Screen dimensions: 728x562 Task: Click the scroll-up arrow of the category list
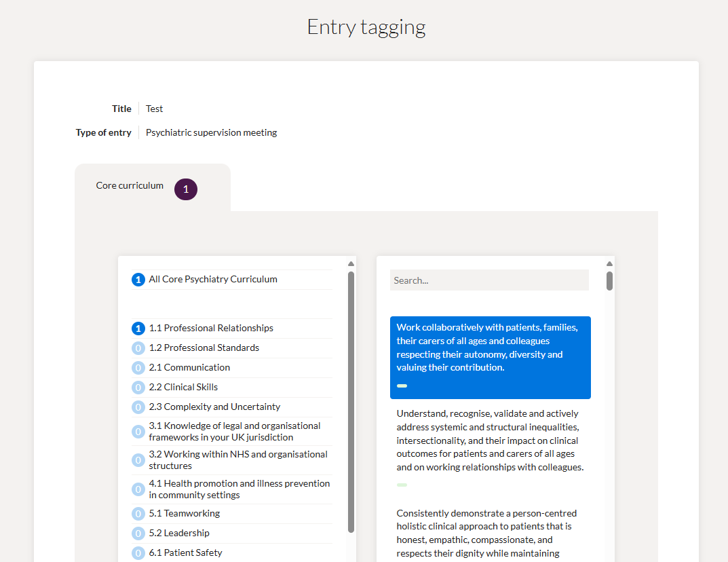coord(351,264)
